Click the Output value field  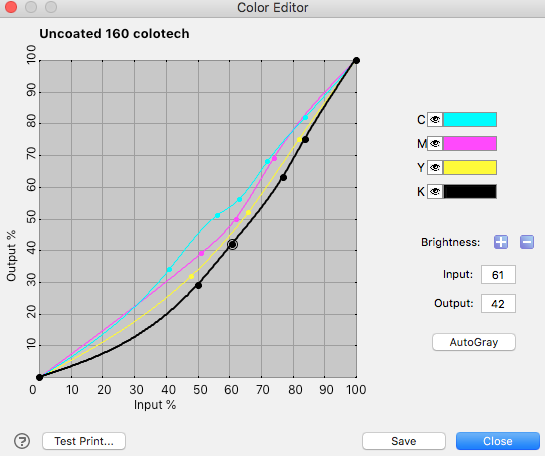point(498,303)
